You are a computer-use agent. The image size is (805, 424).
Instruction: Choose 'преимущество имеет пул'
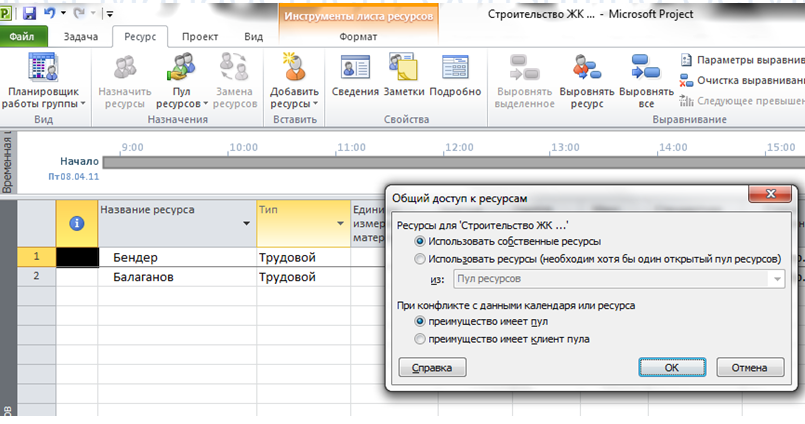(x=481, y=321)
